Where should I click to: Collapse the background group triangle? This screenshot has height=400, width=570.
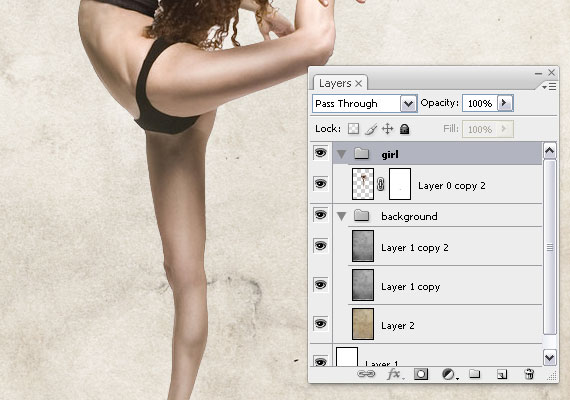341,216
